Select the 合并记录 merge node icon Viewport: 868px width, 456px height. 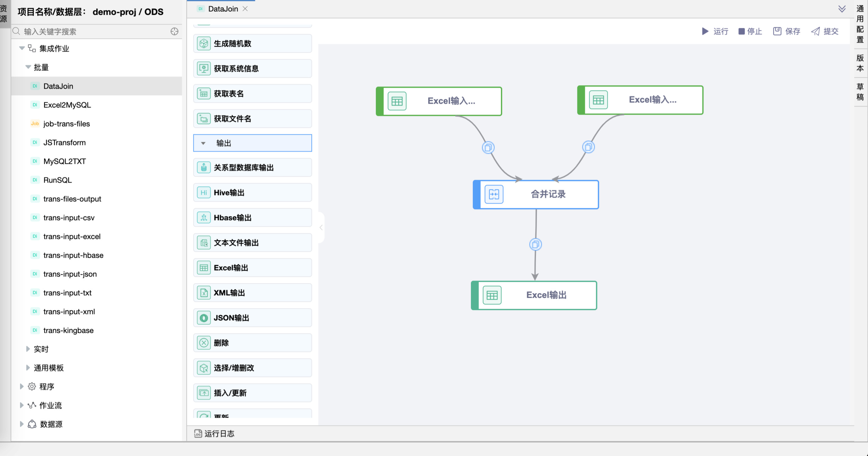494,194
